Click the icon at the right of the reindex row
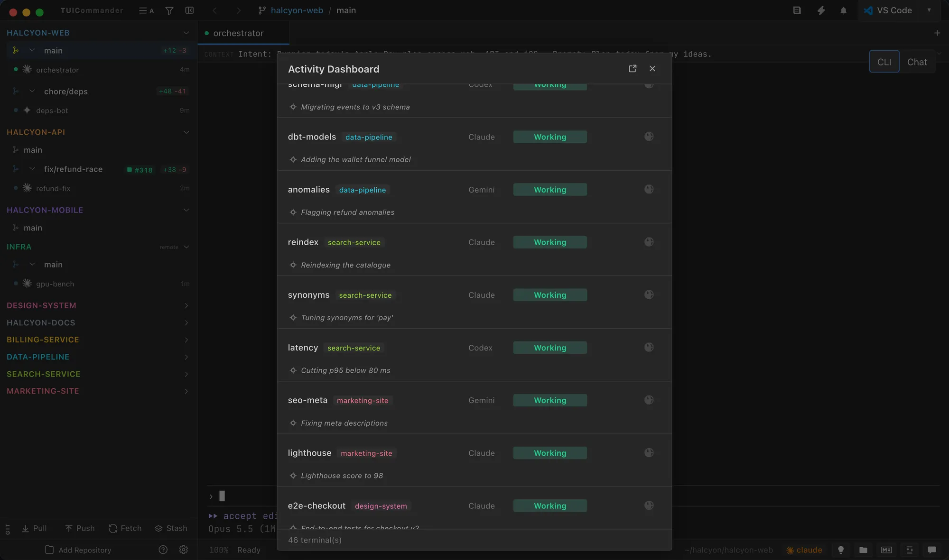Screen dimensions: 949x560 649,242
